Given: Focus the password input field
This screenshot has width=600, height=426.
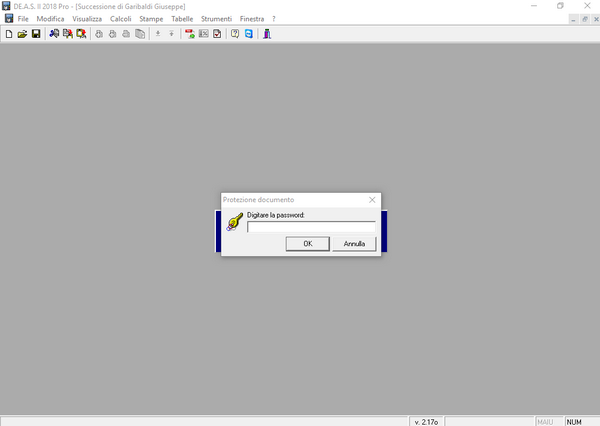Looking at the screenshot, I should coord(311,227).
